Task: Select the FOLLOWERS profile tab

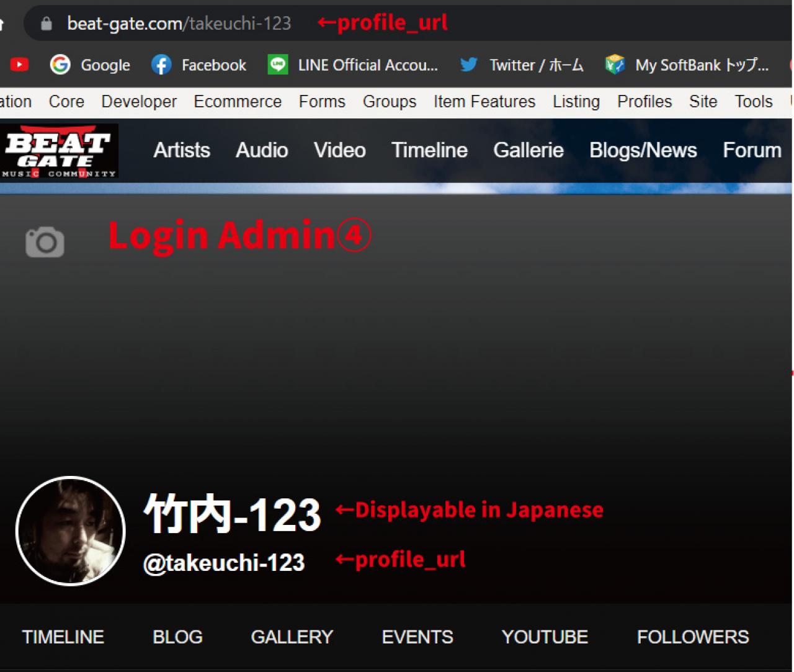Action: [x=693, y=637]
